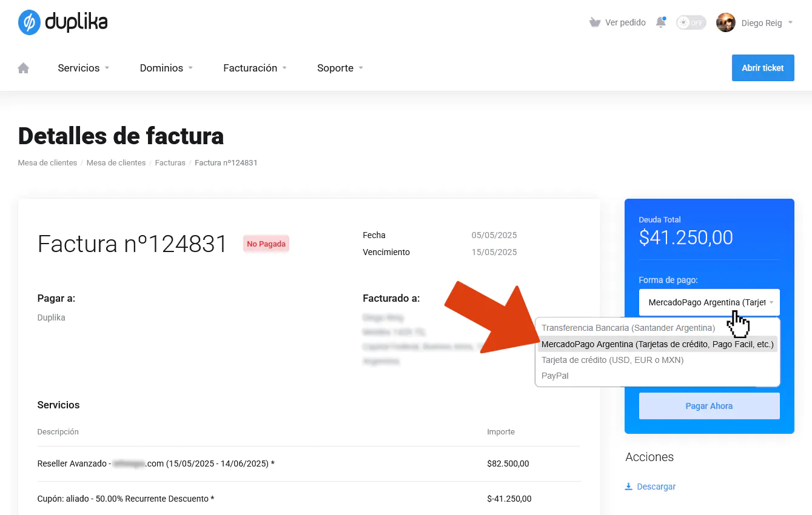Screen dimensions: 812x515
Task: Open the Facturación dropdown menu
Action: (255, 68)
